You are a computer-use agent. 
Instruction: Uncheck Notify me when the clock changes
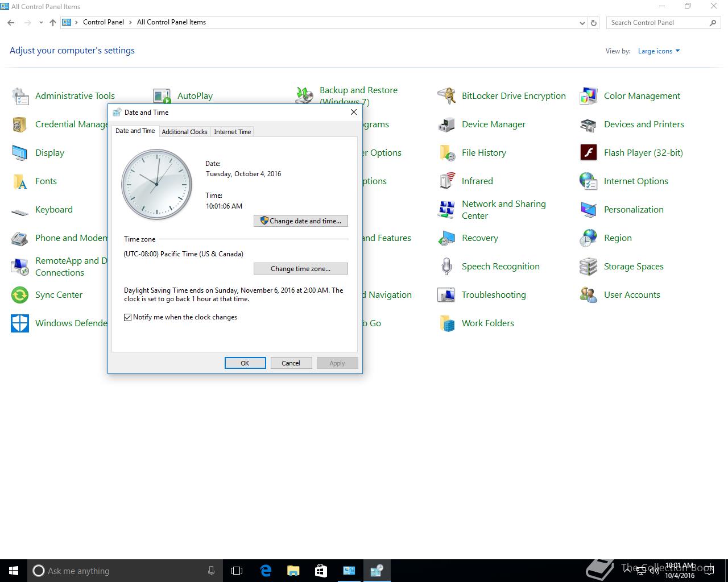(128, 317)
